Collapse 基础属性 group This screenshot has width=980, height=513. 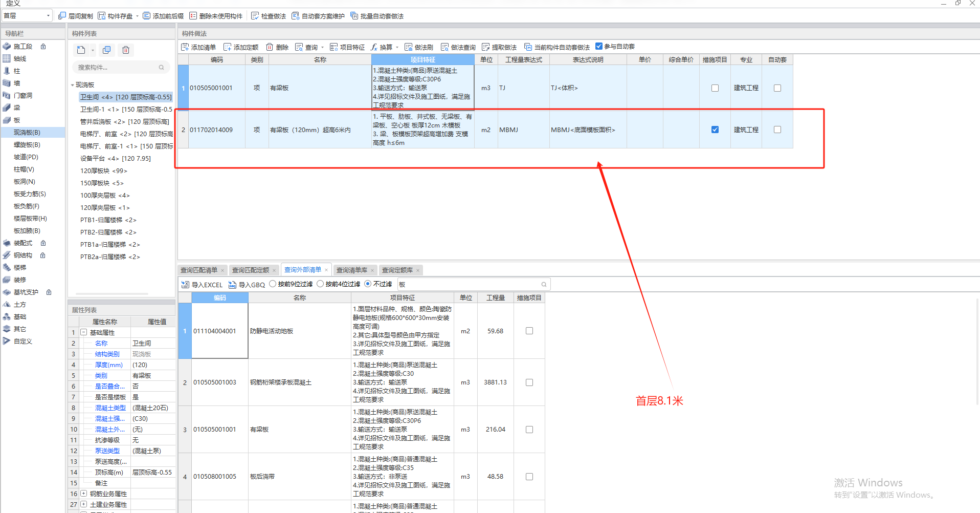(x=83, y=332)
